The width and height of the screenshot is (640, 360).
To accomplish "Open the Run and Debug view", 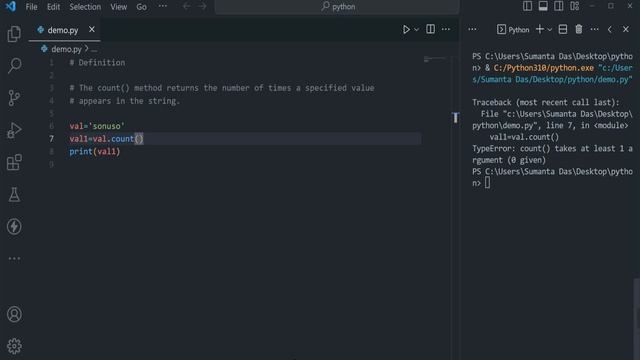I will point(14,130).
